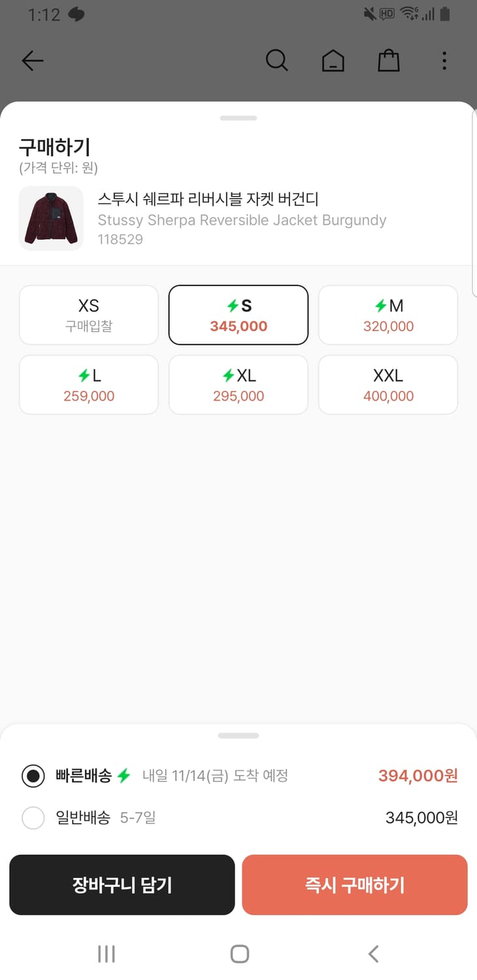This screenshot has width=477, height=980.
Task: Select the 일반배송 standard delivery radio button
Action: 33,817
